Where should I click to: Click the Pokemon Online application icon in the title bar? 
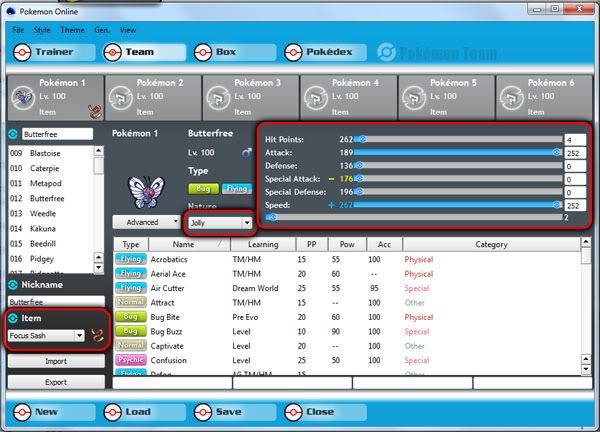click(x=11, y=11)
